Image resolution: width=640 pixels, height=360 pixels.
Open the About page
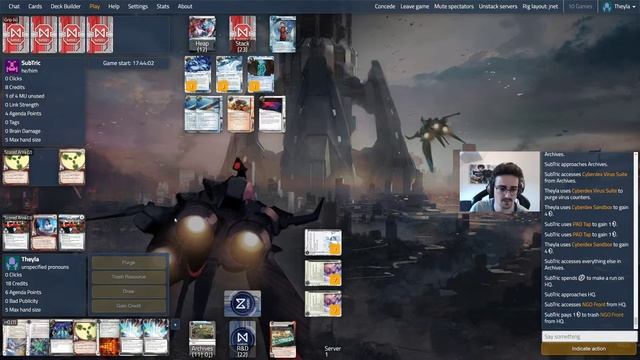pyautogui.click(x=185, y=7)
